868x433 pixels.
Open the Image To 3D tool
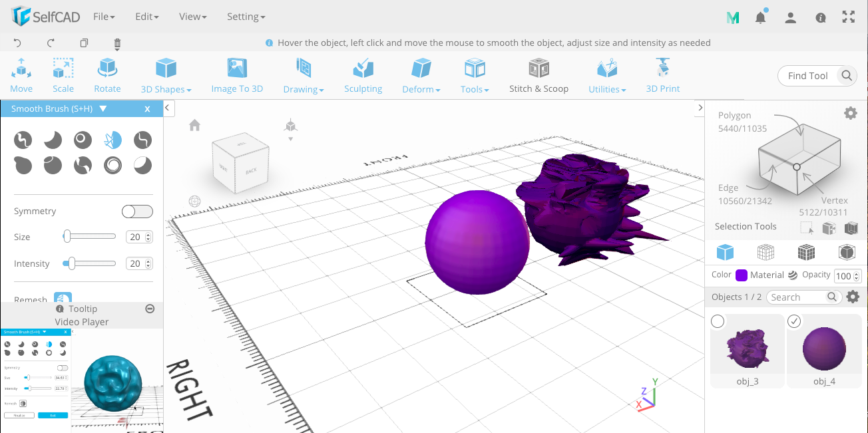pos(237,74)
